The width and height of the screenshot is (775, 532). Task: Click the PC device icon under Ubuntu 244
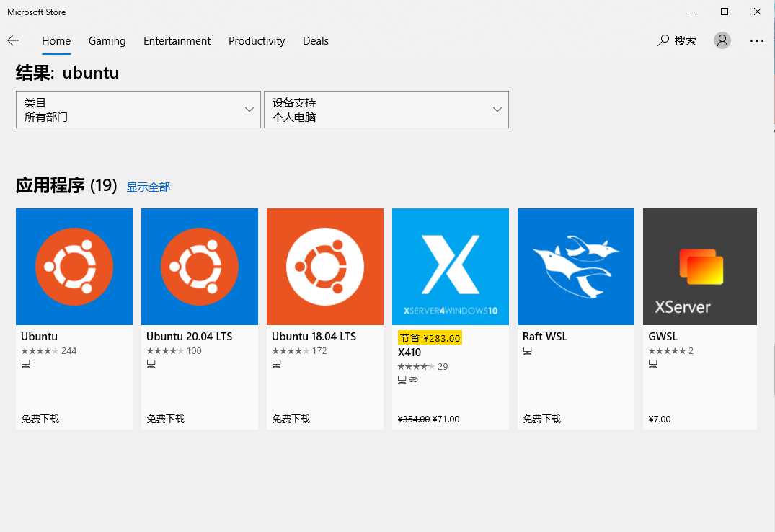tap(26, 364)
